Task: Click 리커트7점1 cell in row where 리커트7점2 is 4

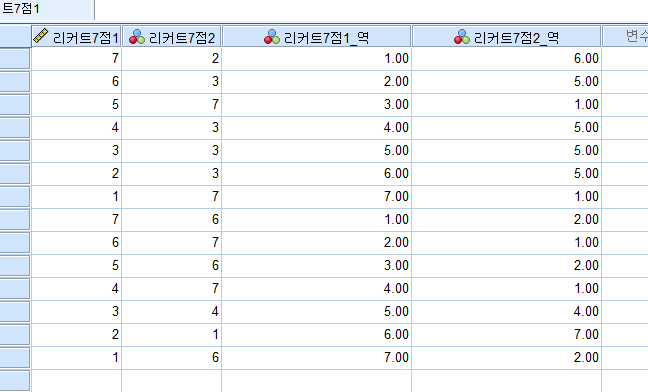Action: coord(76,311)
